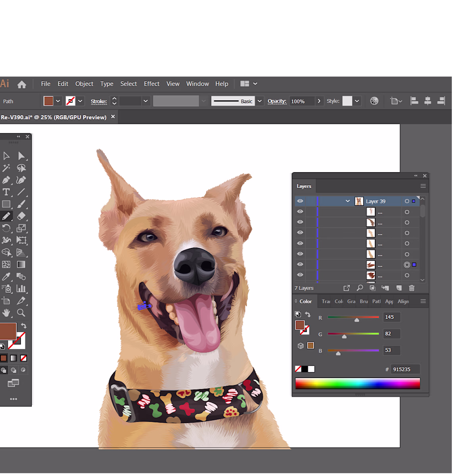The width and height of the screenshot is (476, 476).
Task: Swap fill and stroke in Color panel
Action: coord(308,314)
